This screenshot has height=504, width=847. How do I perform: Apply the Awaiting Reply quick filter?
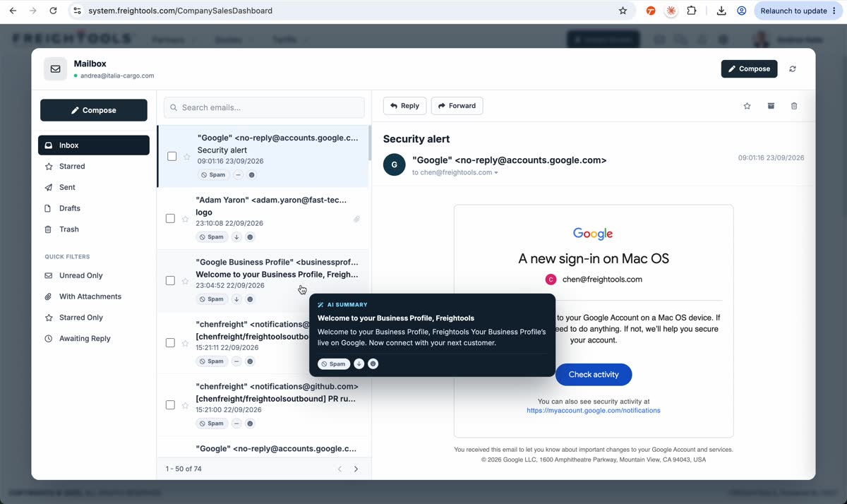click(94, 339)
